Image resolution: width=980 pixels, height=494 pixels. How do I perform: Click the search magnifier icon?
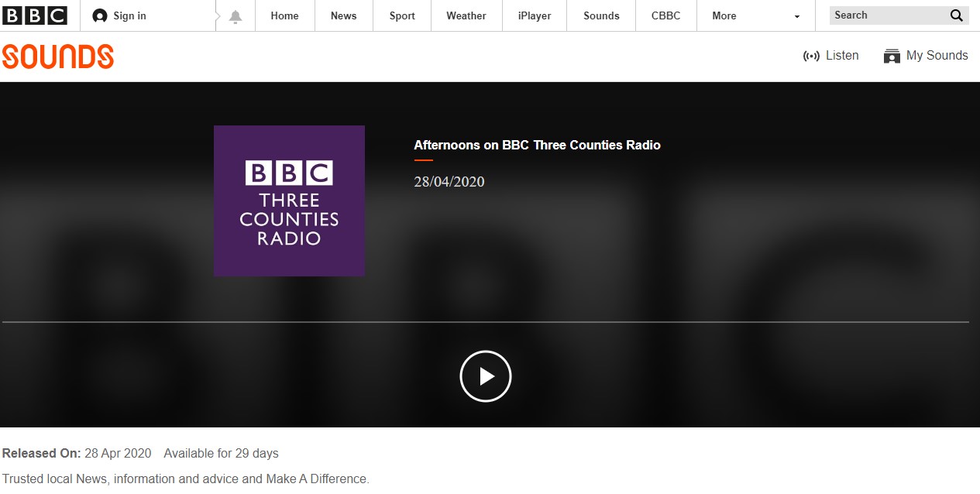(956, 15)
